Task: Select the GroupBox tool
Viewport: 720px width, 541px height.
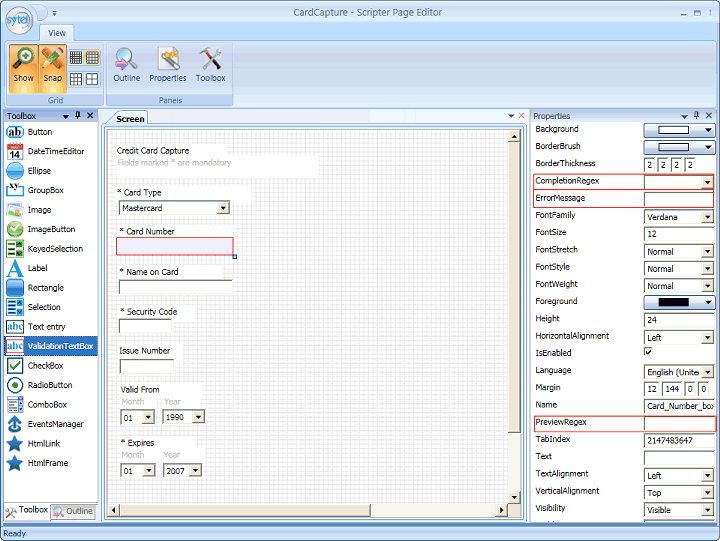Action: click(x=51, y=190)
